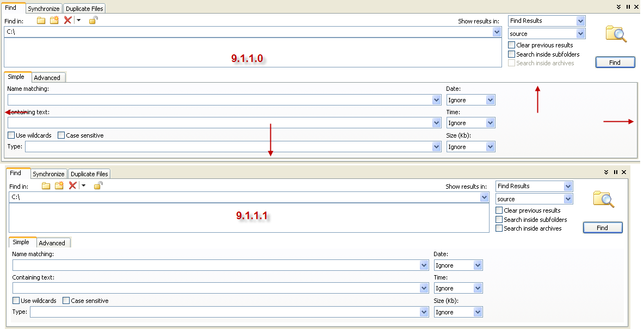Click the padlock icon in the lower panel toolbar
Viewport: 644px width, 329px height.
(x=98, y=185)
